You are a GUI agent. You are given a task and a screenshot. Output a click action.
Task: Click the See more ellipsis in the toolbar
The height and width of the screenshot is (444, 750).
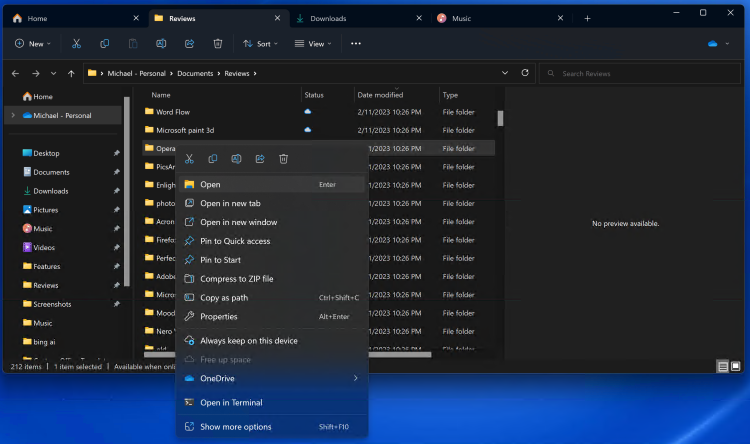pos(355,44)
